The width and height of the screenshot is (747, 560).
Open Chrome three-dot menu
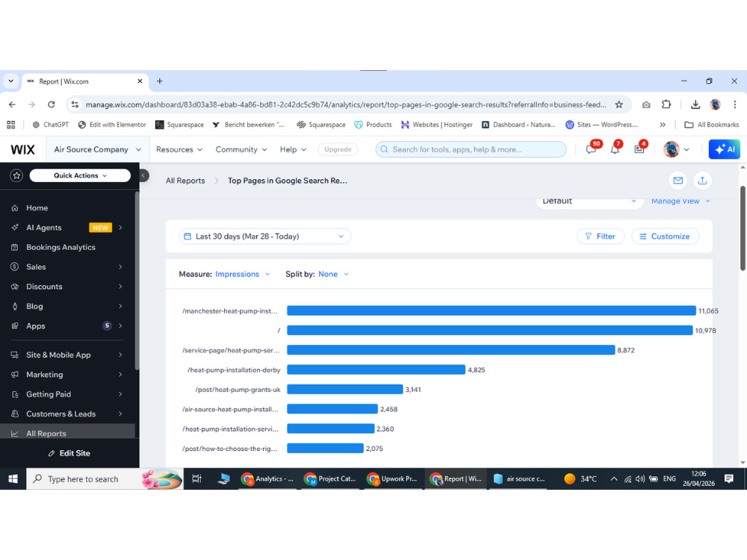click(x=734, y=105)
